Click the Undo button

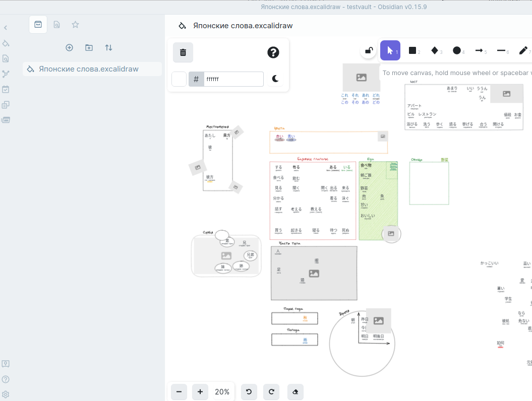249,391
